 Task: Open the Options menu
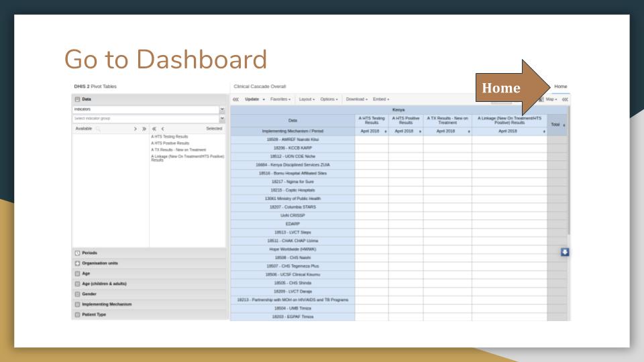[329, 99]
